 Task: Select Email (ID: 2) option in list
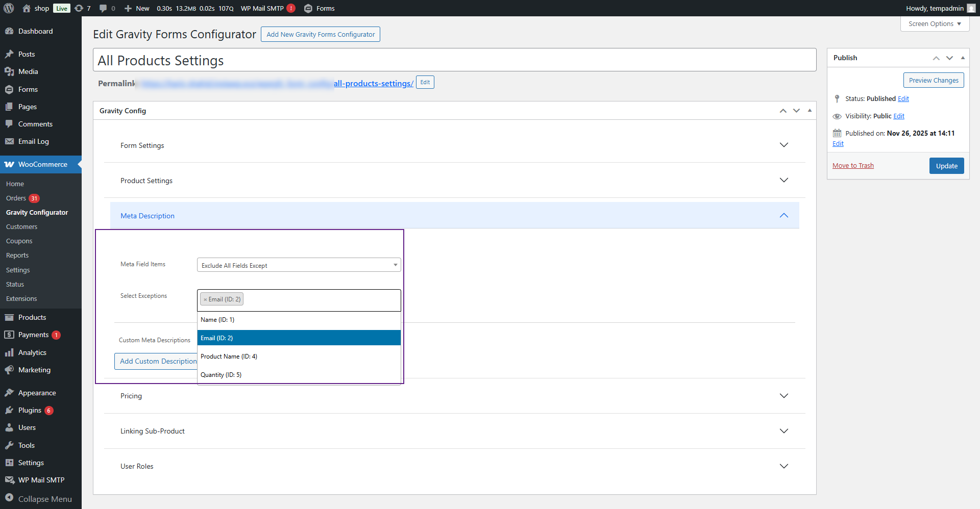(299, 338)
